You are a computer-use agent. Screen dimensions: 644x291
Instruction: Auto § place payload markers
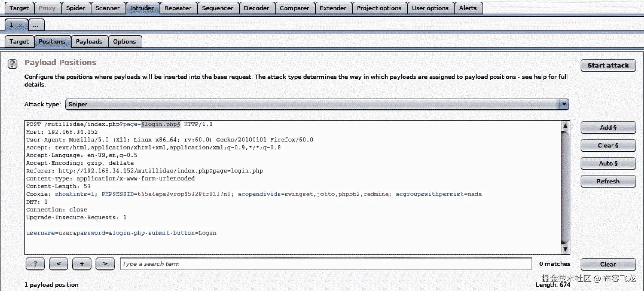pos(608,163)
